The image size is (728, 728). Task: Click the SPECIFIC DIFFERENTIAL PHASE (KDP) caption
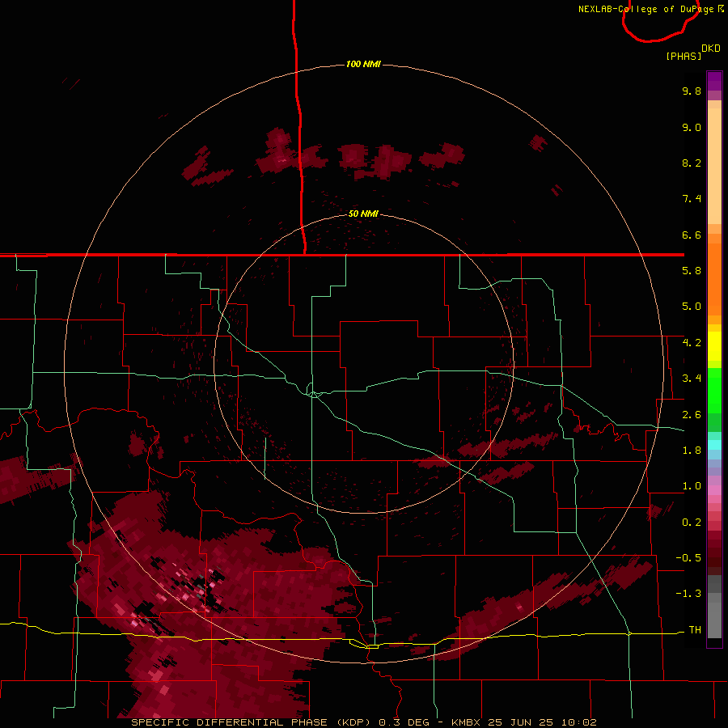pos(252,722)
